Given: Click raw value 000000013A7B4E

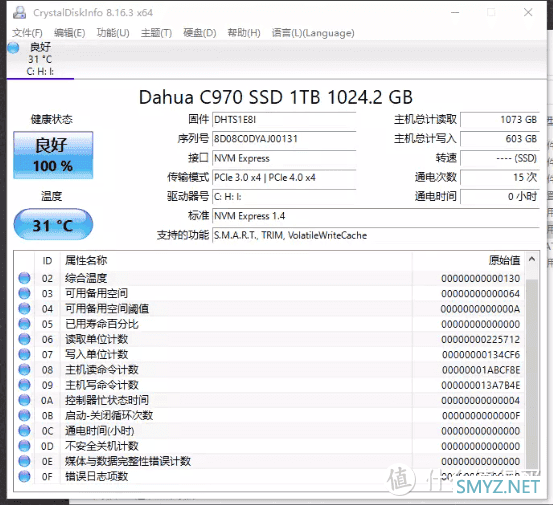Looking at the screenshot, I should click(x=480, y=385).
